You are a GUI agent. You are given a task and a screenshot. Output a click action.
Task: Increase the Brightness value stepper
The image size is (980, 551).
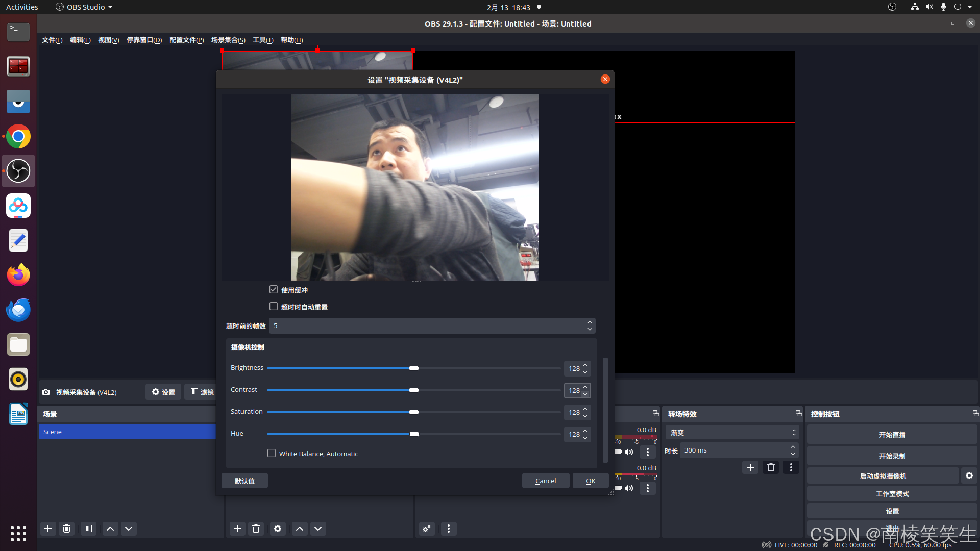[585, 365]
